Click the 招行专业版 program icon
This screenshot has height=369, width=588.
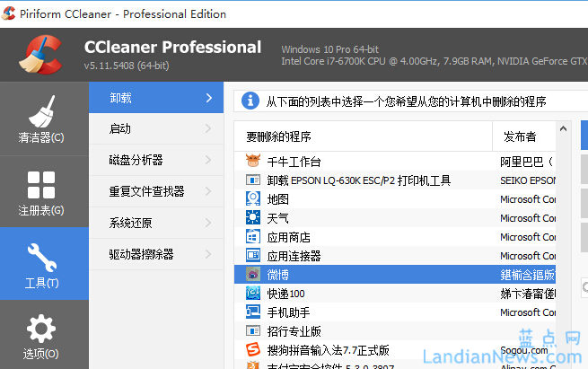253,330
